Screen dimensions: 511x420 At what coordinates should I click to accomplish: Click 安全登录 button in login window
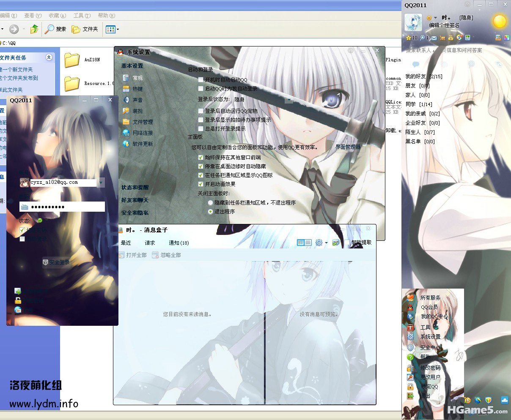pyautogui.click(x=56, y=262)
